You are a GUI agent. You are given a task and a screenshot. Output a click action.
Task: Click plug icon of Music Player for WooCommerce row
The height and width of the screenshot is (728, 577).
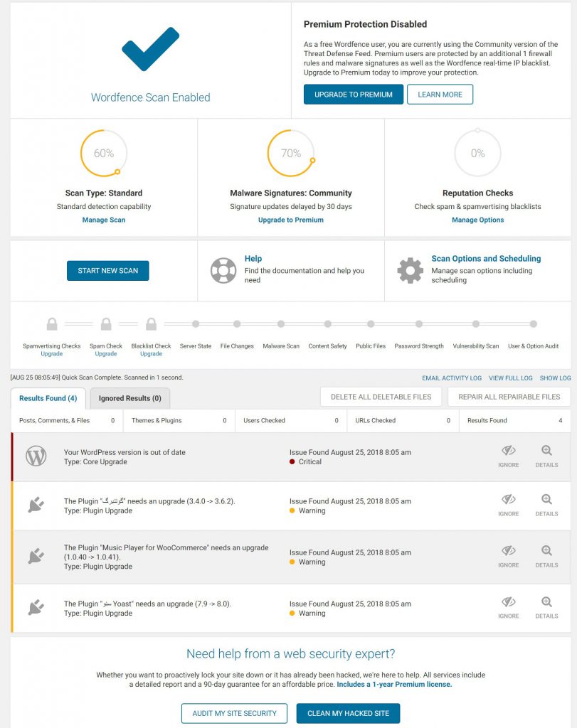[x=36, y=556]
